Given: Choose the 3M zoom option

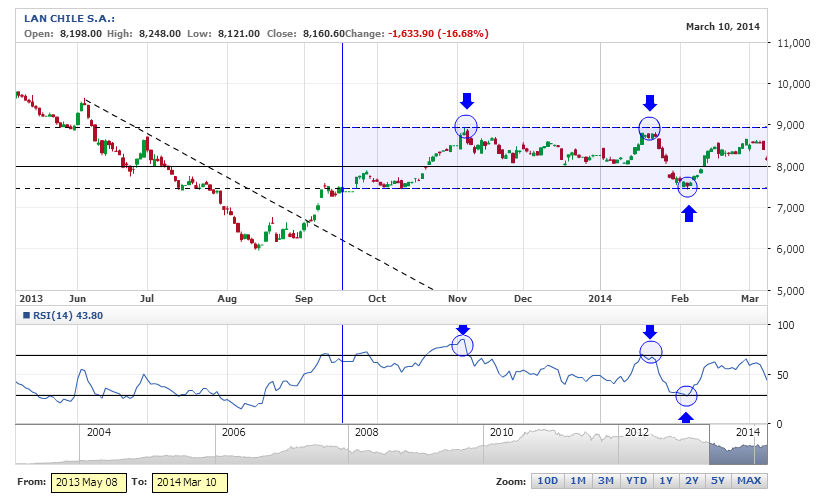Looking at the screenshot, I should (605, 481).
